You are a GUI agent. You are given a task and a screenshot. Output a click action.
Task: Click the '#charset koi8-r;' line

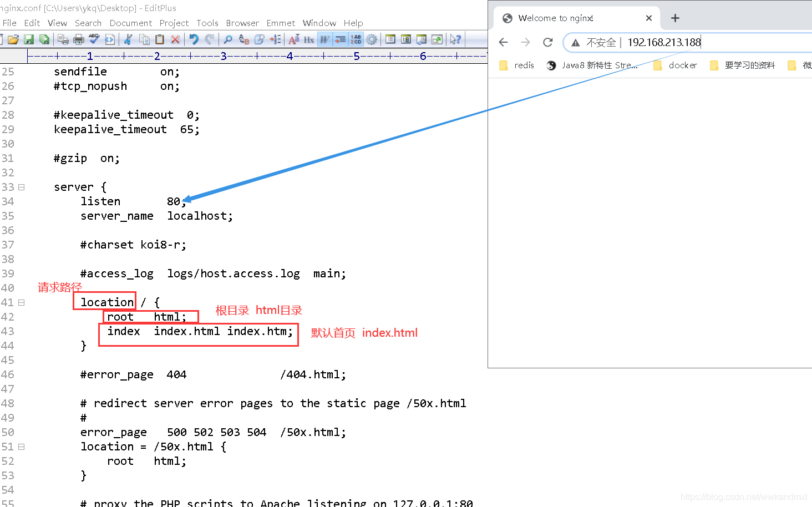[133, 245]
